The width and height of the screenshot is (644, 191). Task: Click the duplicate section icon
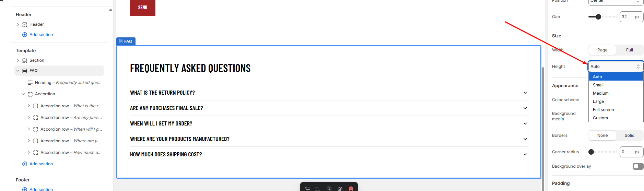[329, 189]
